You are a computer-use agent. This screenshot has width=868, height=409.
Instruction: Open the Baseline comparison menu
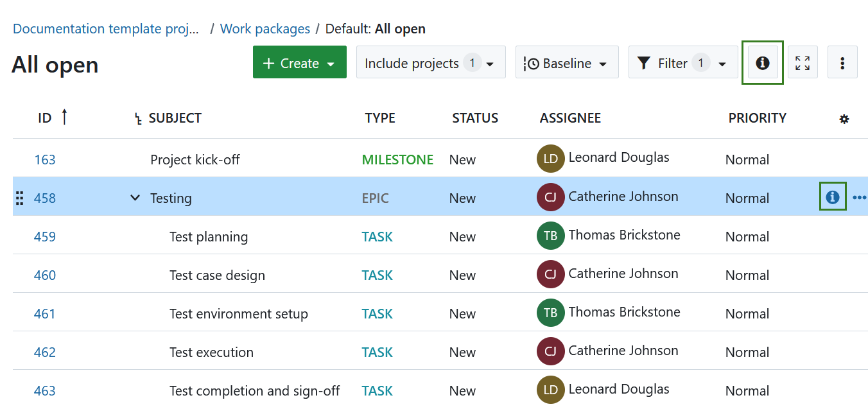click(x=567, y=62)
